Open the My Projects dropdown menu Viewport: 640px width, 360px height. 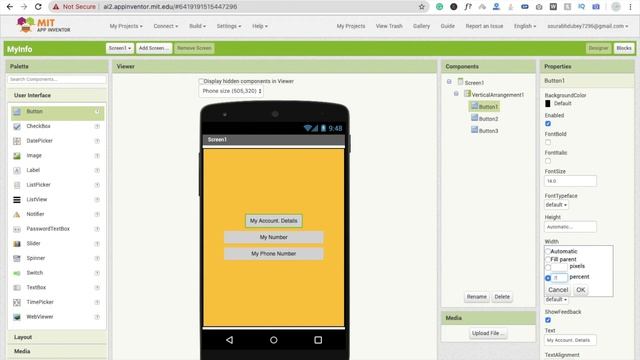pos(126,26)
